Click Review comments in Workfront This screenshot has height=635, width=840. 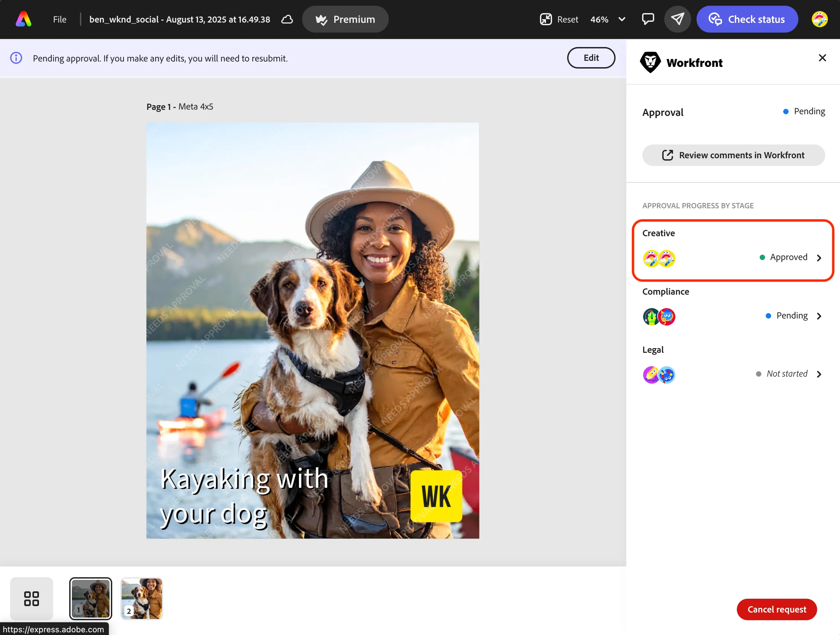(733, 155)
